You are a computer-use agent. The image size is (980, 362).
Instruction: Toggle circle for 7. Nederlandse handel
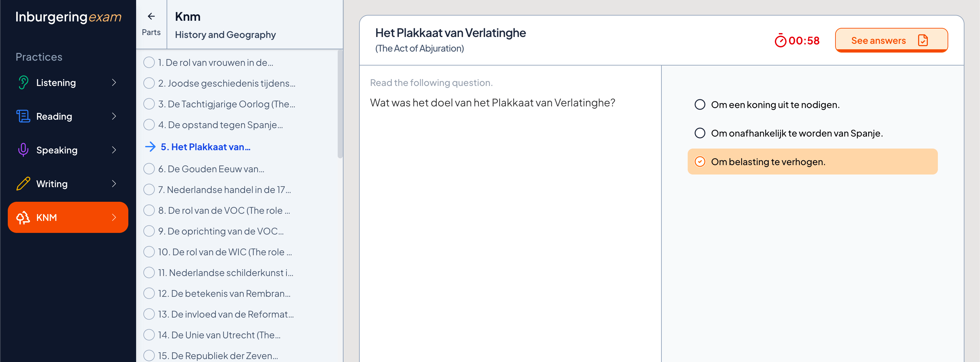click(x=149, y=189)
